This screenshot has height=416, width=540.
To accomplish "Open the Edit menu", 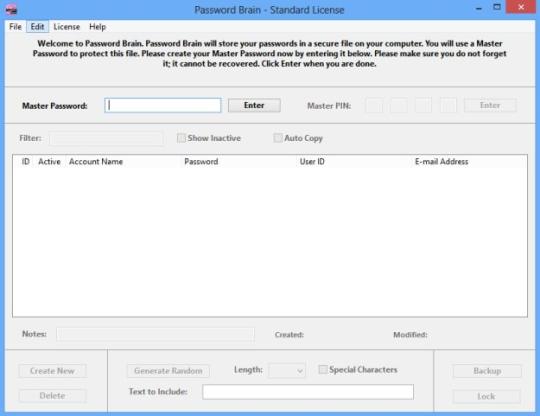I will point(37,27).
